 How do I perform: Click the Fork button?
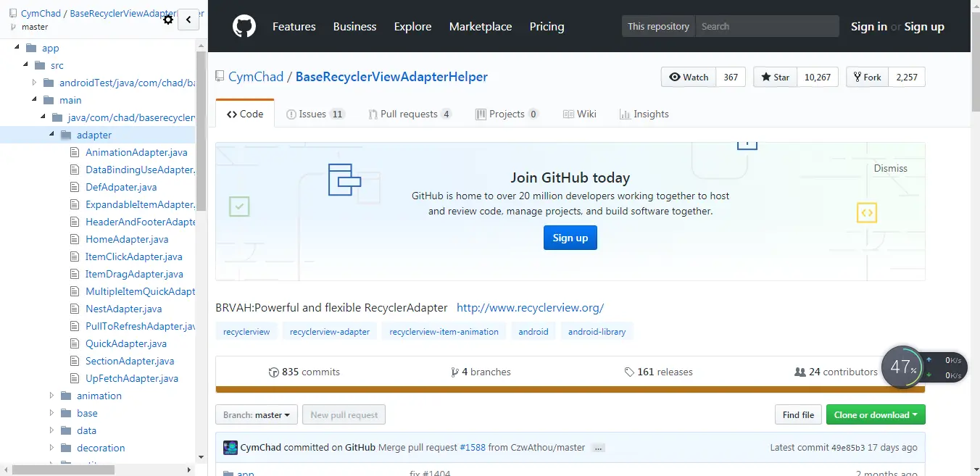coord(868,78)
